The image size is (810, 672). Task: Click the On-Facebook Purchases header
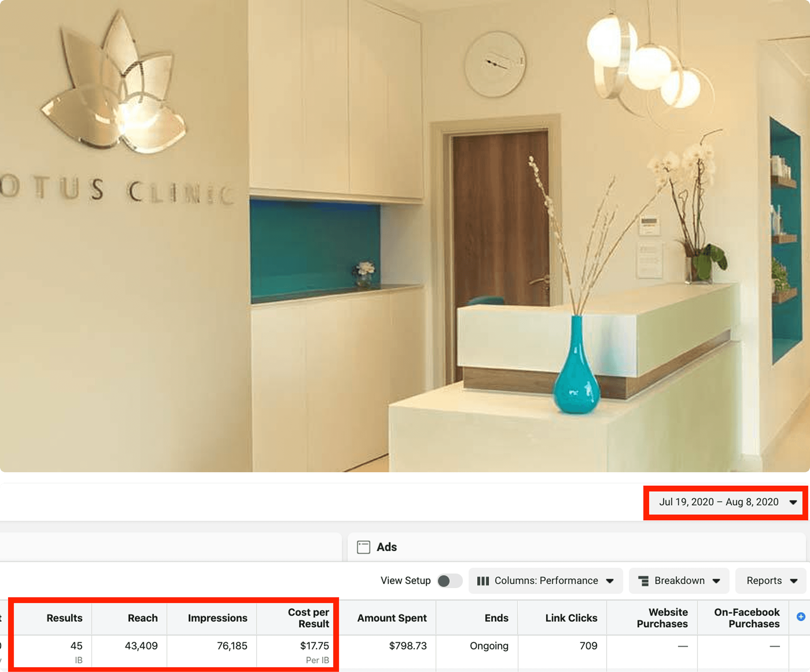tap(747, 618)
